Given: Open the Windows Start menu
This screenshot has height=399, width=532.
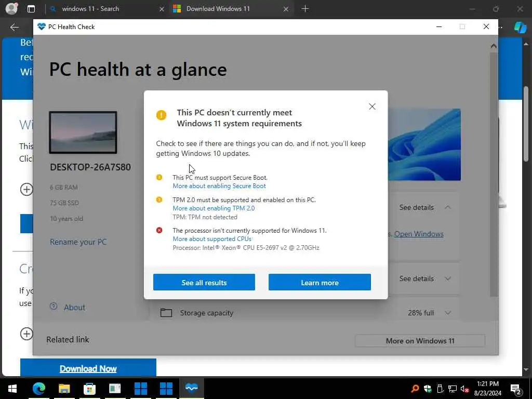Looking at the screenshot, I should point(12,388).
